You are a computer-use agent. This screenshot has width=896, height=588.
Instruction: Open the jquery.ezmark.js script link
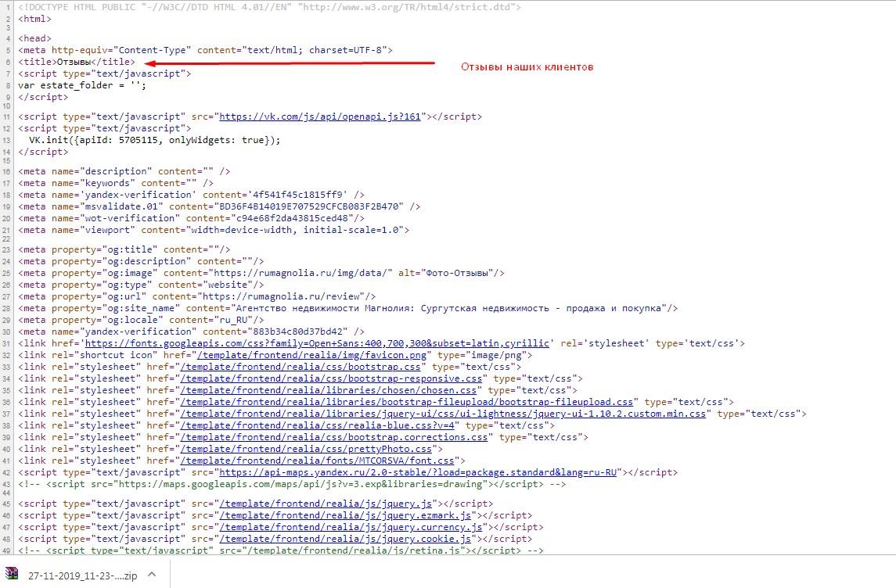345,515
